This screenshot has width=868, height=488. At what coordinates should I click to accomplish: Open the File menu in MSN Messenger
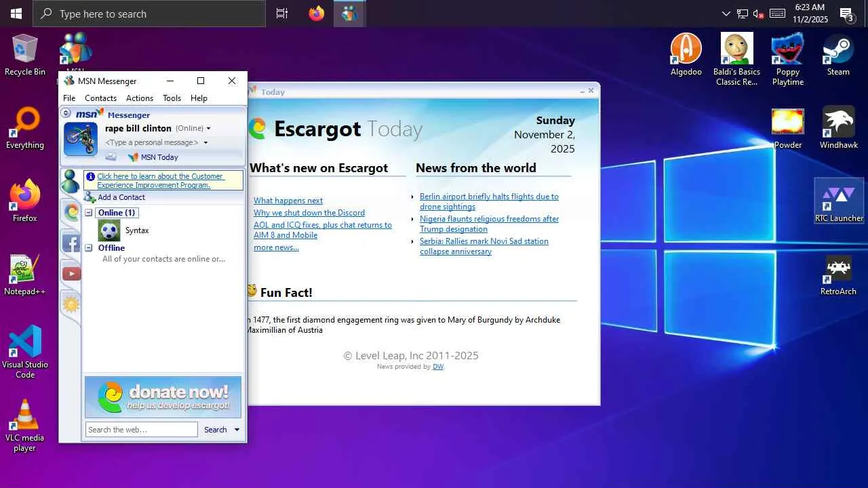[x=69, y=98]
